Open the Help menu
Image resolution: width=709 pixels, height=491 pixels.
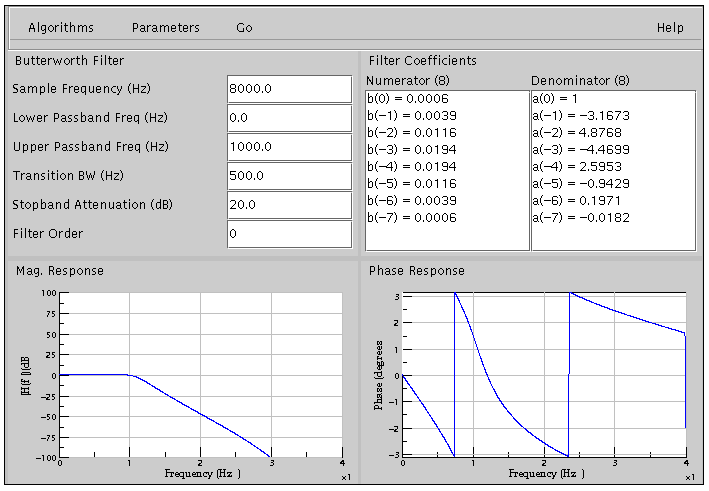tap(670, 28)
